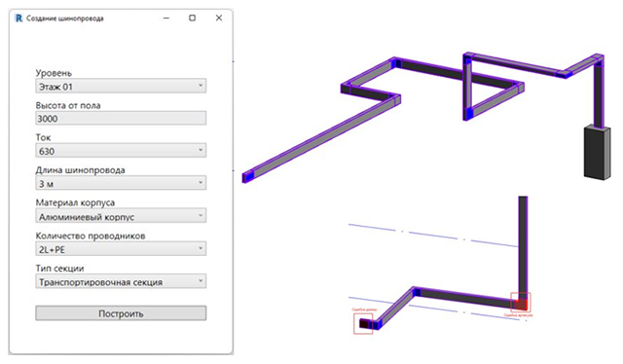Click the dropdown arrow next to Этаж 01
The width and height of the screenshot is (623, 364).
coord(201,86)
